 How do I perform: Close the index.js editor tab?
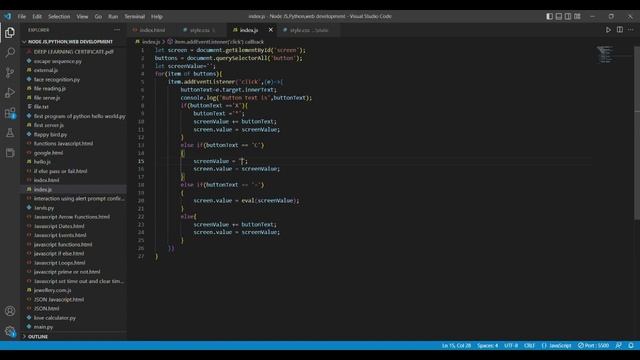[x=270, y=30]
